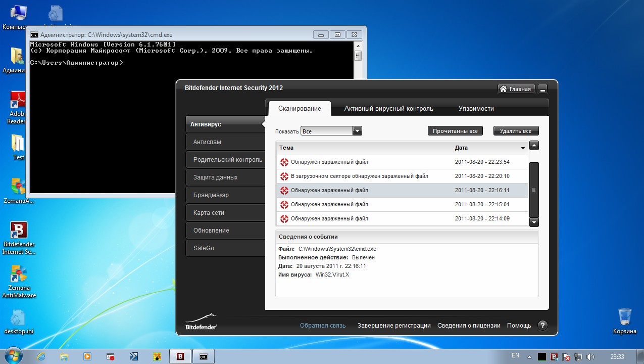Open the SafeGo section
This screenshot has width=644, height=364.
click(225, 248)
